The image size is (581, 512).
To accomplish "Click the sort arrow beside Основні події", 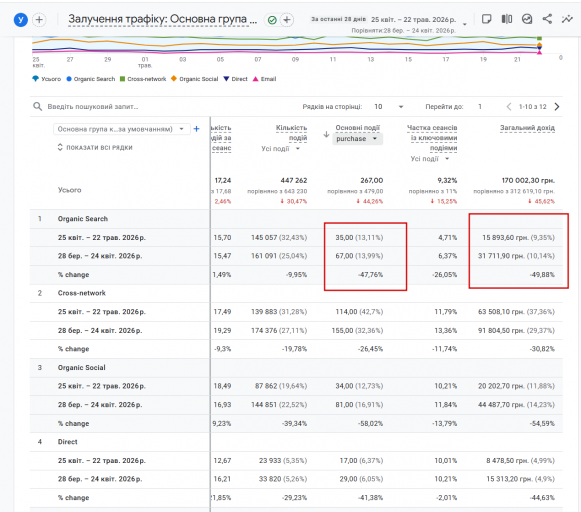I will tap(326, 134).
